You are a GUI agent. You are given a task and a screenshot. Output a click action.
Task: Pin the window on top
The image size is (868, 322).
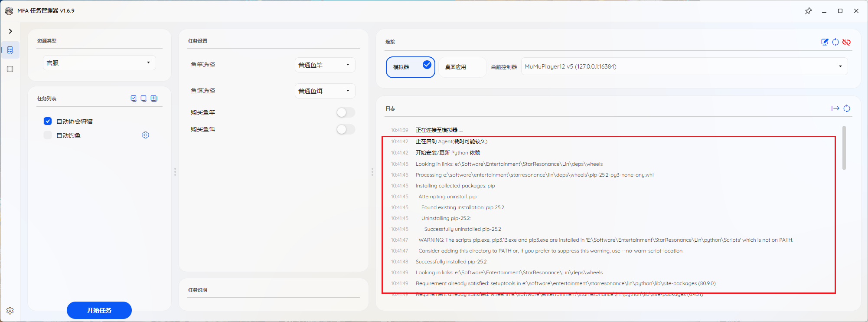808,11
